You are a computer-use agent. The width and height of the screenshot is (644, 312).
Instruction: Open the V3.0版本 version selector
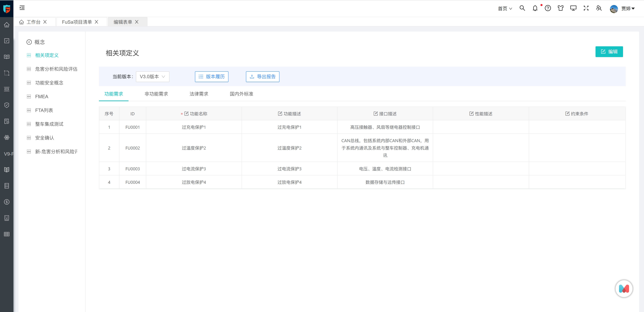point(152,77)
